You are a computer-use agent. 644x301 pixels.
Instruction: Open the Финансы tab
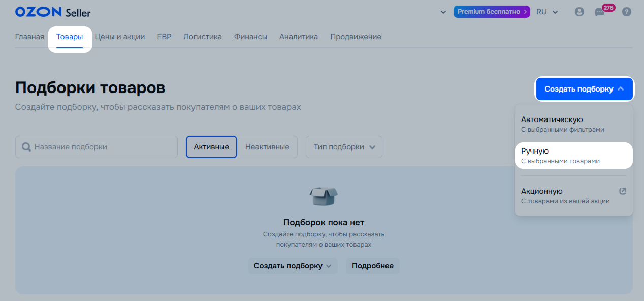pos(250,37)
